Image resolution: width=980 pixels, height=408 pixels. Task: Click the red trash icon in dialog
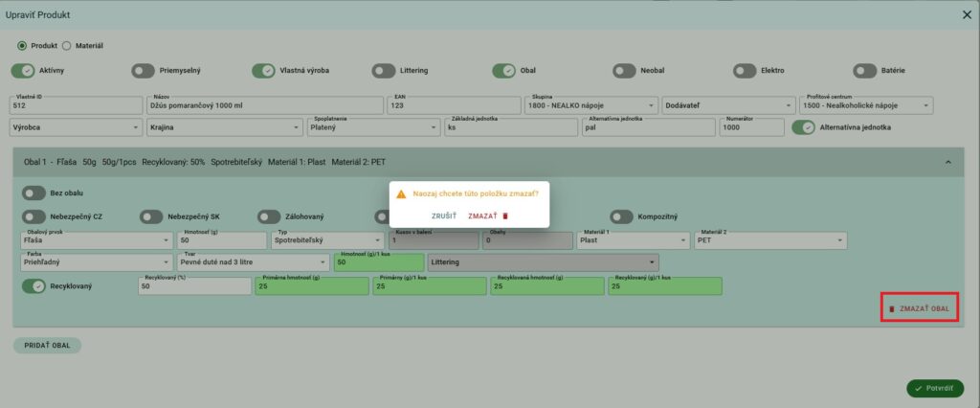pyautogui.click(x=505, y=216)
